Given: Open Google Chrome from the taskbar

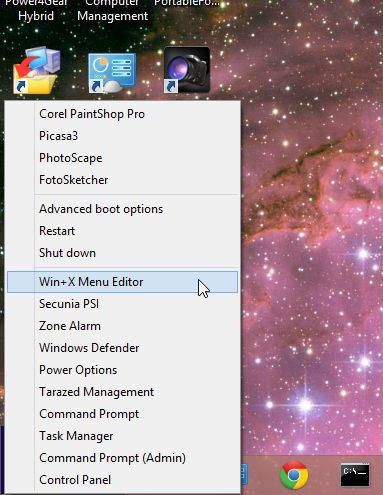Looking at the screenshot, I should tap(294, 475).
